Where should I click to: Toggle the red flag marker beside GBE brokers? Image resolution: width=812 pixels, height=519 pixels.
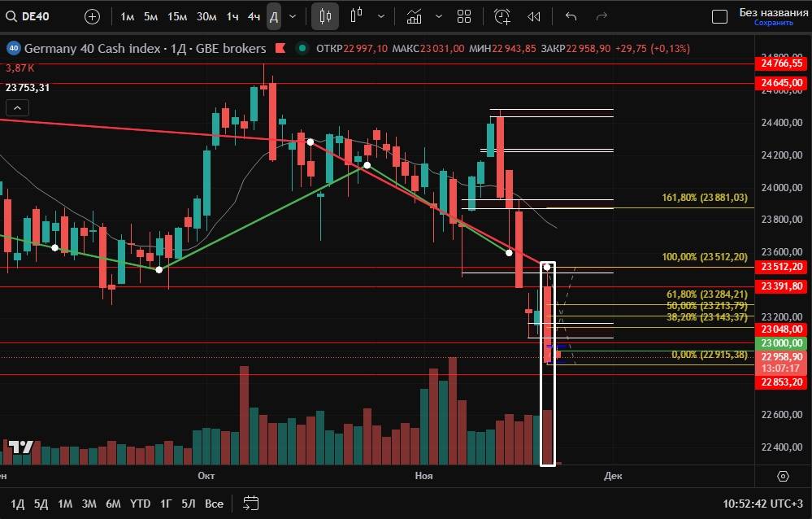point(280,49)
